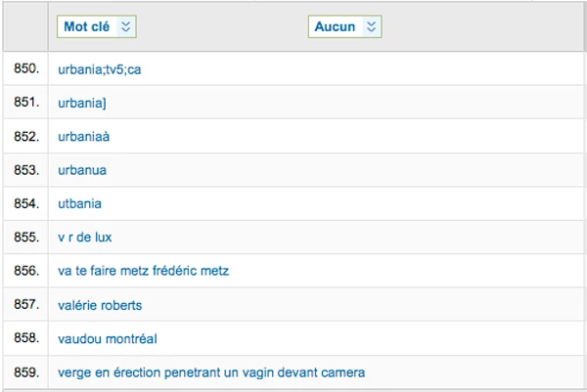This screenshot has height=392, width=587.
Task: Click row number 856
Action: point(25,271)
